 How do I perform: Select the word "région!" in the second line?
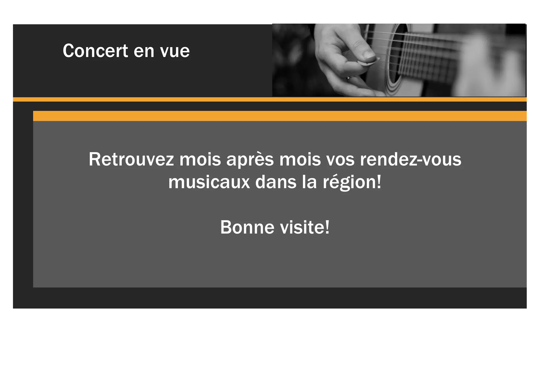tap(352, 182)
